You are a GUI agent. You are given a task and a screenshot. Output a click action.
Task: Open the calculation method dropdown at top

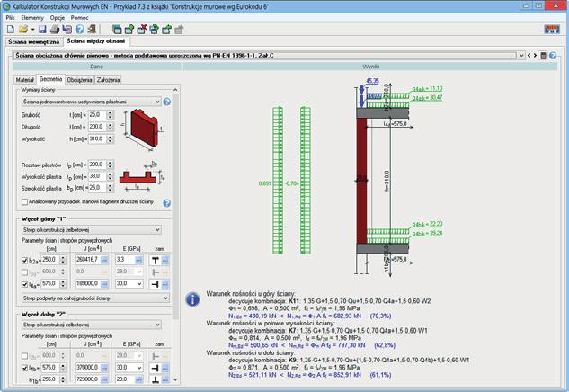(x=521, y=56)
